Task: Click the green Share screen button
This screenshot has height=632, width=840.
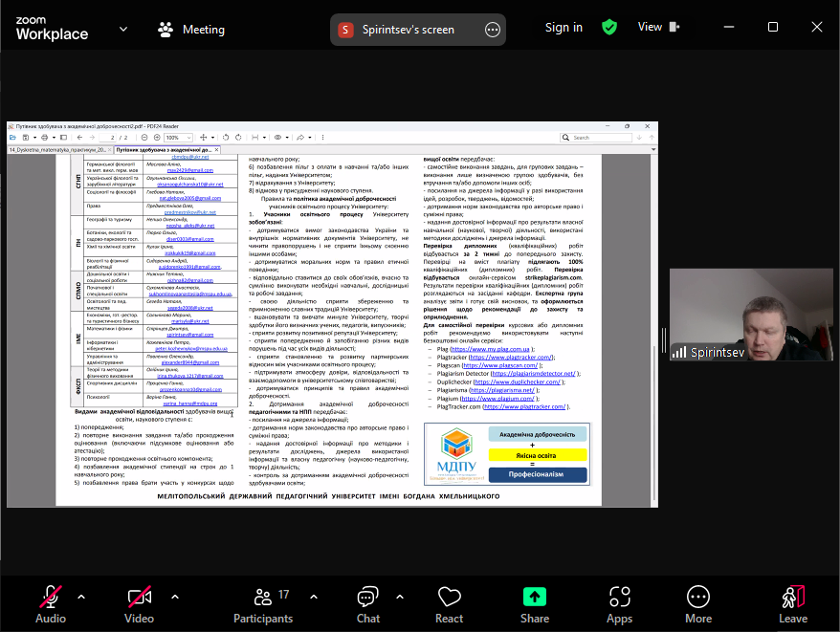Action: click(535, 598)
